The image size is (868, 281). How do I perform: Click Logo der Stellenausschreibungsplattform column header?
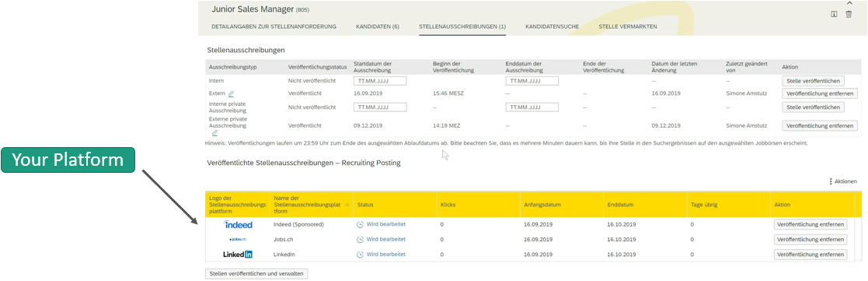click(x=238, y=205)
